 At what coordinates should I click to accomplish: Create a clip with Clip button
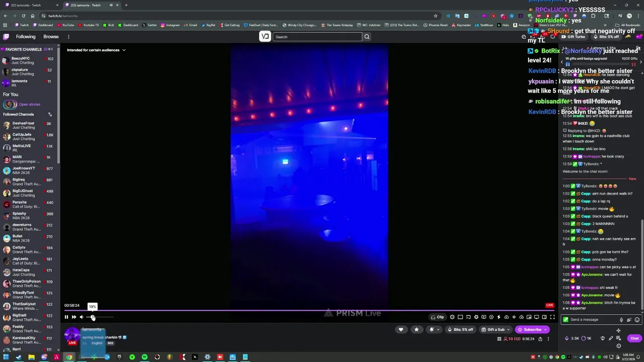438,317
